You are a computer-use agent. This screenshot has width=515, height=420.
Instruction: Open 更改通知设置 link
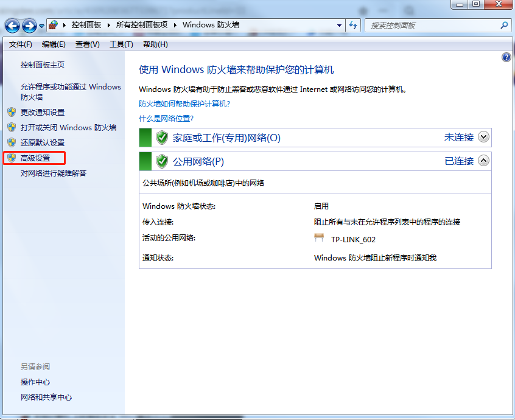[x=43, y=113]
